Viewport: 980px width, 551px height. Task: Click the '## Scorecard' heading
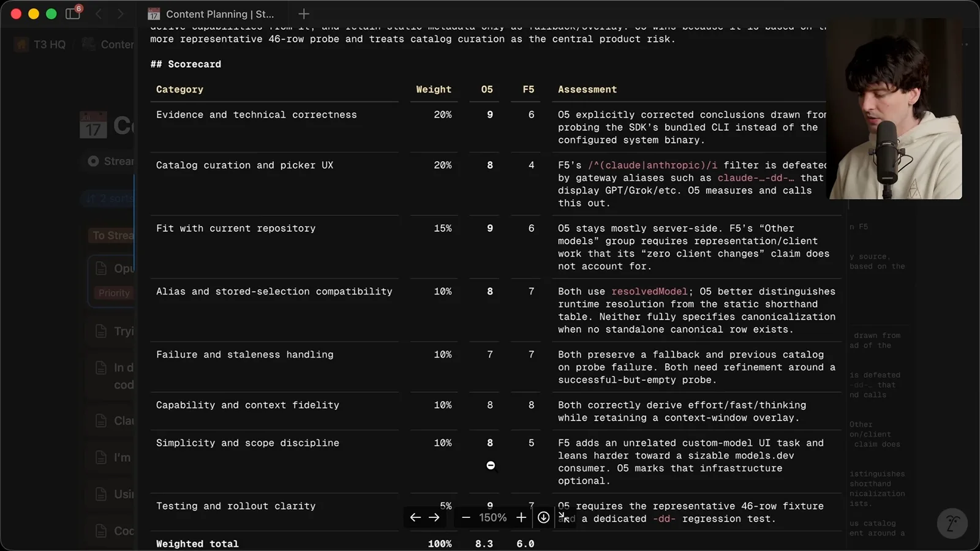pyautogui.click(x=186, y=64)
